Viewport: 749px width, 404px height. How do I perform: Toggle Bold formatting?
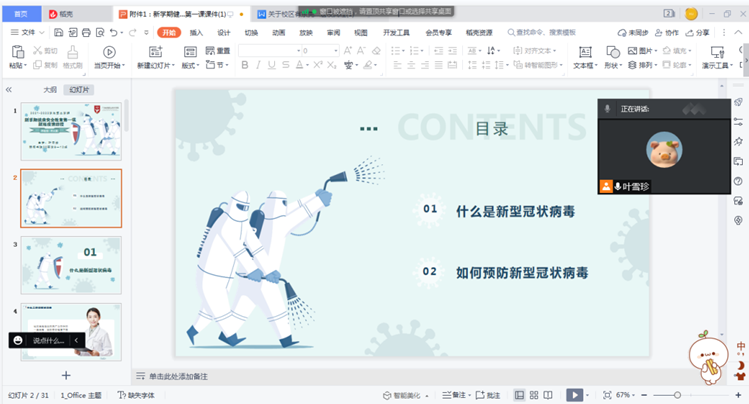(x=245, y=65)
